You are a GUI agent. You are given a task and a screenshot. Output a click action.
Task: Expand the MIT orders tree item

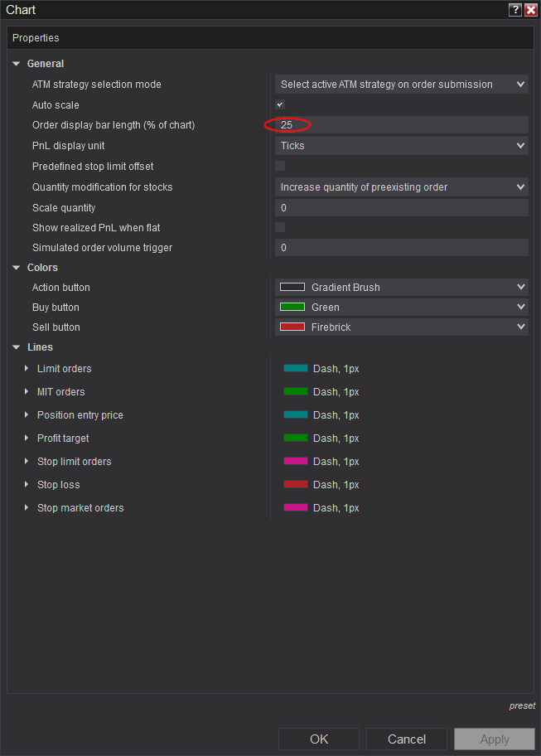point(27,392)
